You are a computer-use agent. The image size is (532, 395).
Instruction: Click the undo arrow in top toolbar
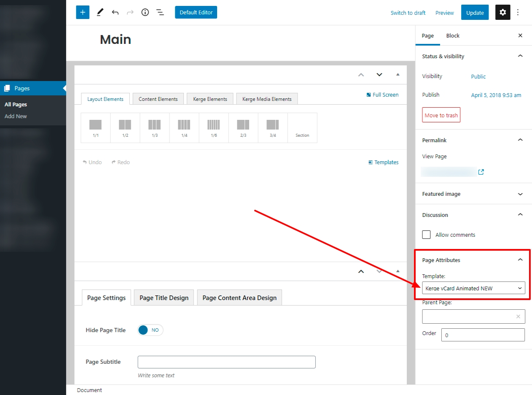tap(115, 12)
